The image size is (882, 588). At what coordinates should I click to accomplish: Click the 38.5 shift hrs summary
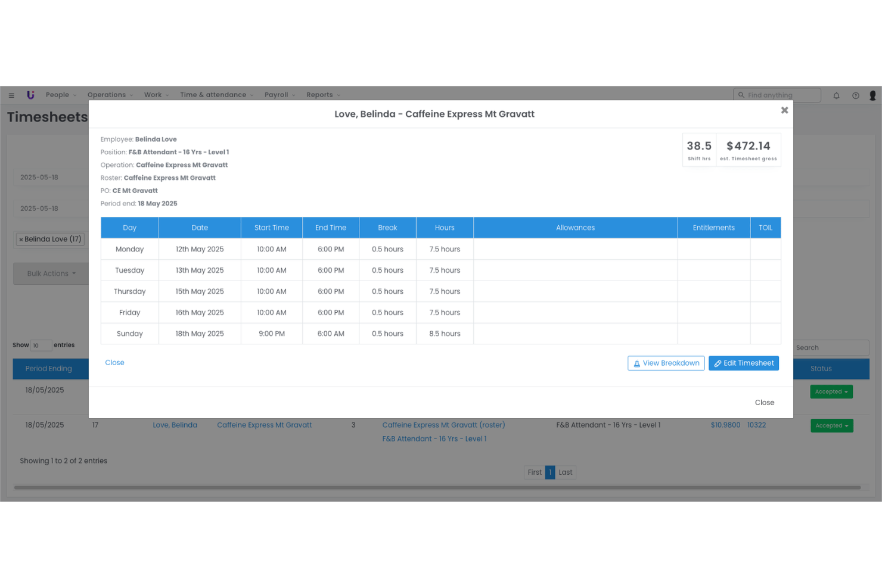click(699, 150)
